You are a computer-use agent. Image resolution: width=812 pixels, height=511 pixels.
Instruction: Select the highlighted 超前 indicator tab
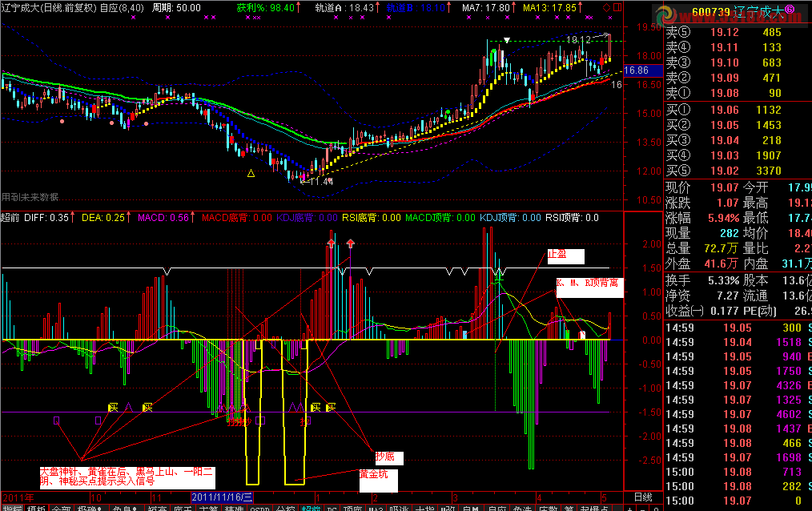[x=311, y=508]
